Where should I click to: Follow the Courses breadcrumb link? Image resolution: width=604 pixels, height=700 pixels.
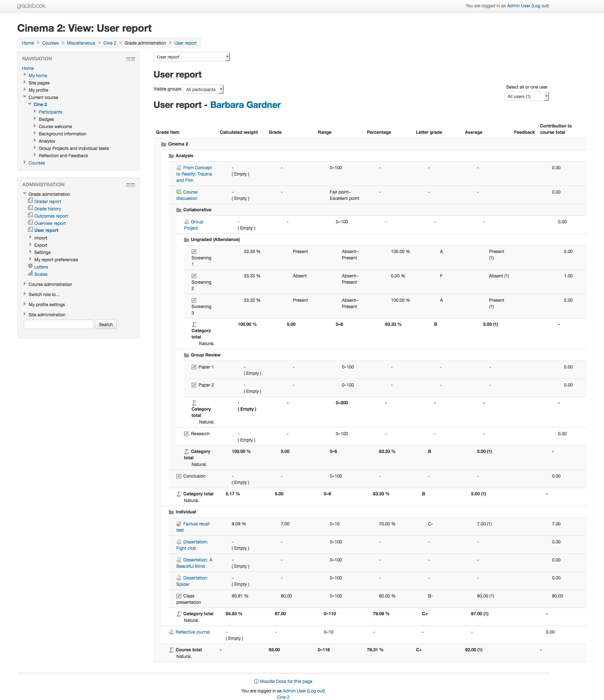click(50, 43)
